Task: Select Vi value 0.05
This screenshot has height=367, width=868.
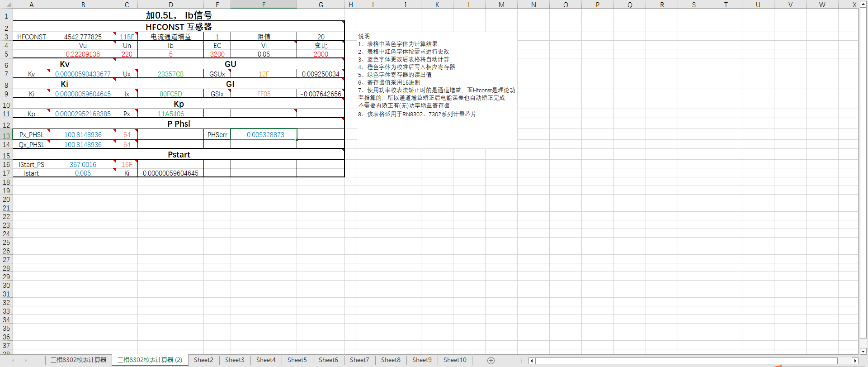Action: [264, 54]
